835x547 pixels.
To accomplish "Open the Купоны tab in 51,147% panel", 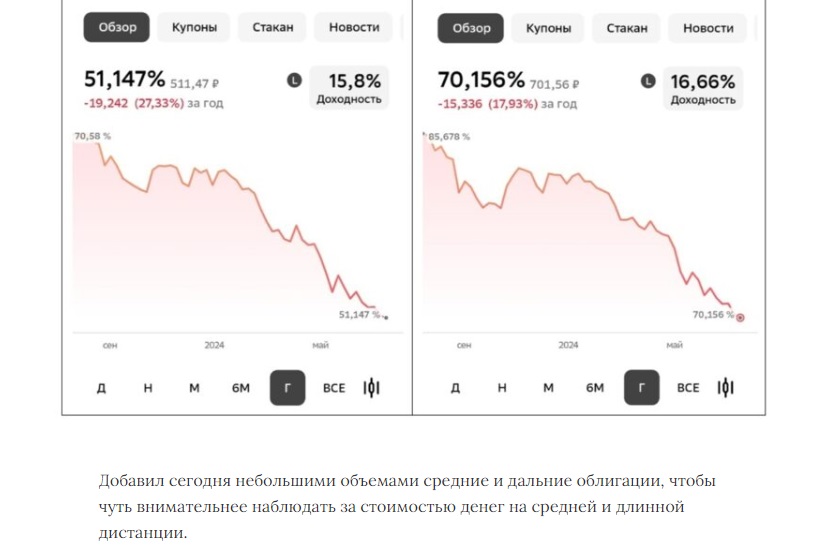I will pyautogui.click(x=193, y=27).
